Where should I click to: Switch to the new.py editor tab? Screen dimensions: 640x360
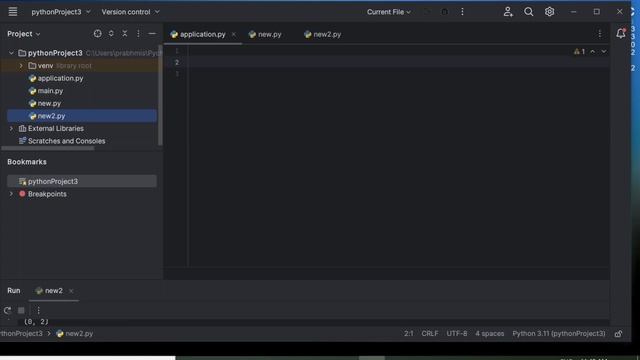coord(265,34)
